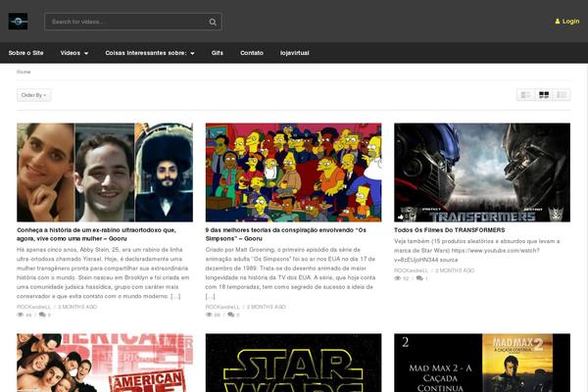Open the Transformers poster thumbnail
588x392 pixels.
(x=482, y=172)
